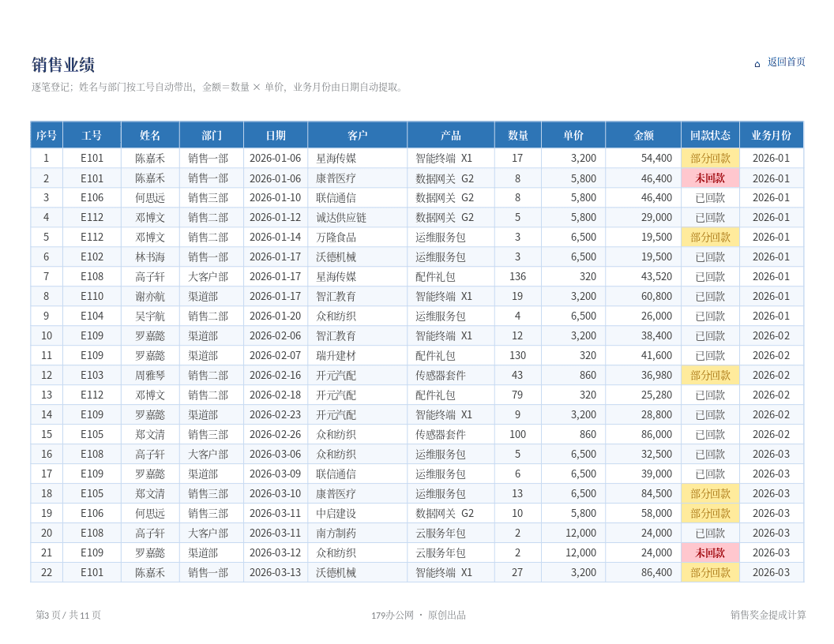Click the 业务月份 column header
The width and height of the screenshot is (834, 644).
pyautogui.click(x=772, y=136)
